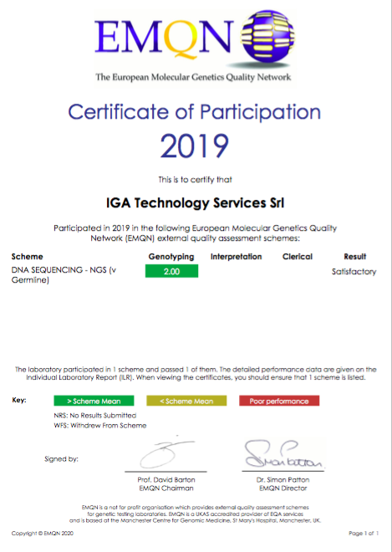Click the 'Key:' label
Image resolution: width=392 pixels, height=552 pixels.
(x=19, y=400)
